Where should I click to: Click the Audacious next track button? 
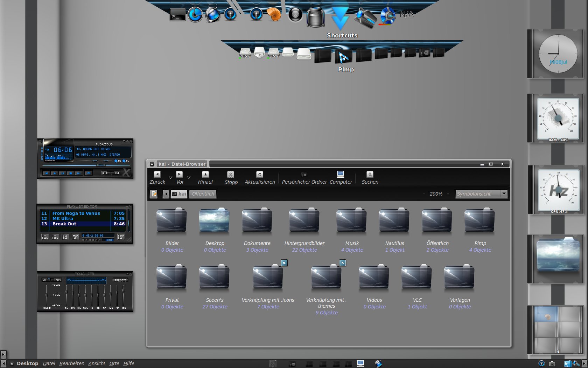(x=79, y=173)
